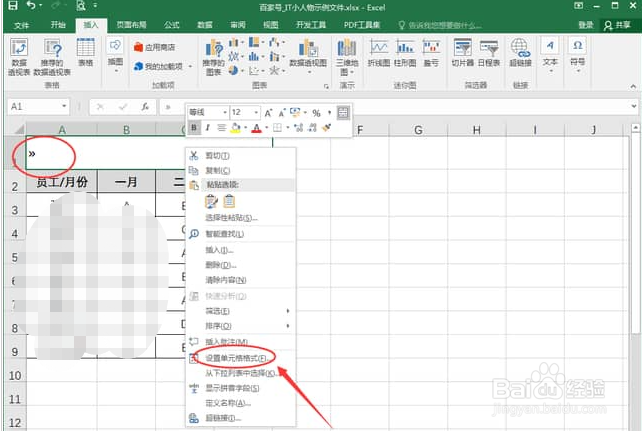Choose Clear Contents (清除内容) in menu
Screen dimensions: 642x431
click(x=241, y=280)
